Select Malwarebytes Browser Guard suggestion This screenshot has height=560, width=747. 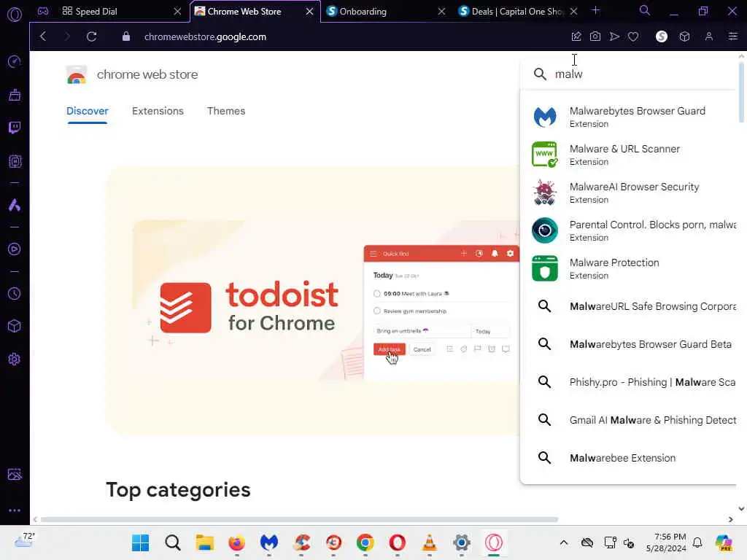click(x=630, y=117)
